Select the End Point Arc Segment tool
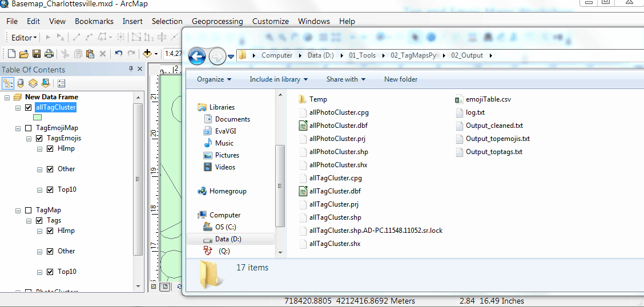644x307 pixels. 88,37
